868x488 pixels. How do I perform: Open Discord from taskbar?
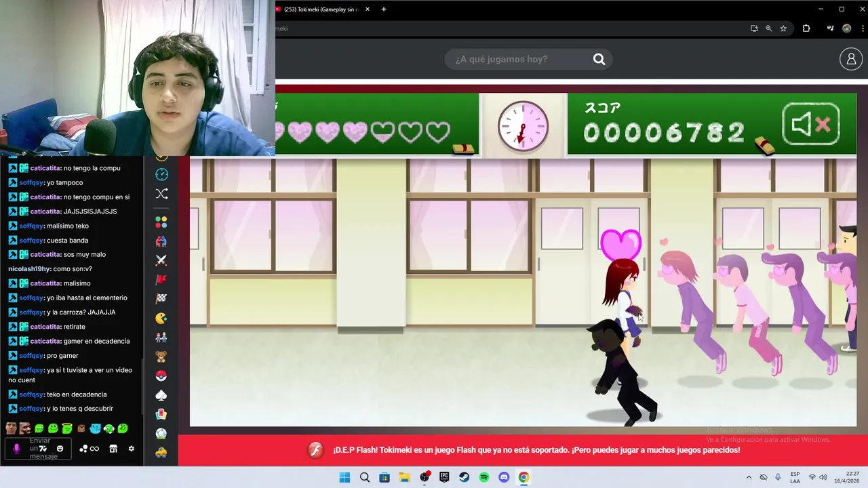(x=504, y=477)
